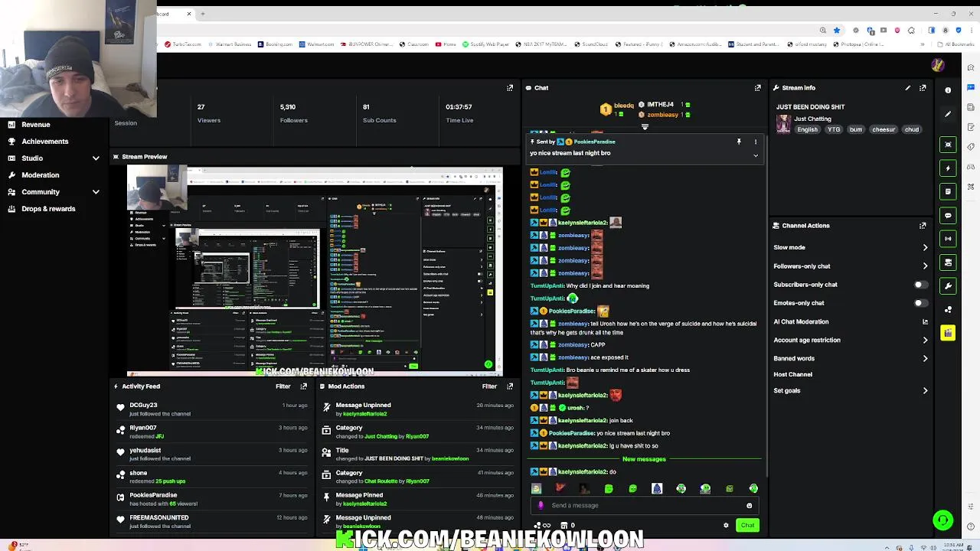The image size is (980, 551).
Task: Open Filter for Activity Feed
Action: (x=283, y=386)
